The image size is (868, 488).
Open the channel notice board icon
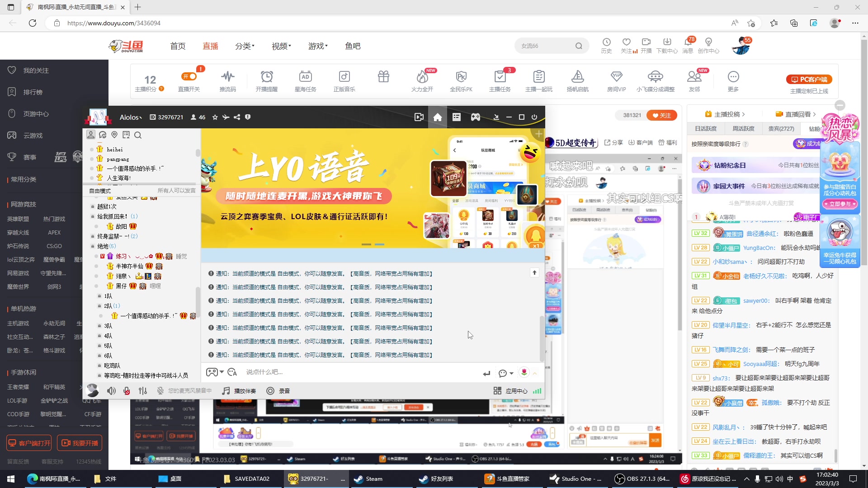click(126, 135)
